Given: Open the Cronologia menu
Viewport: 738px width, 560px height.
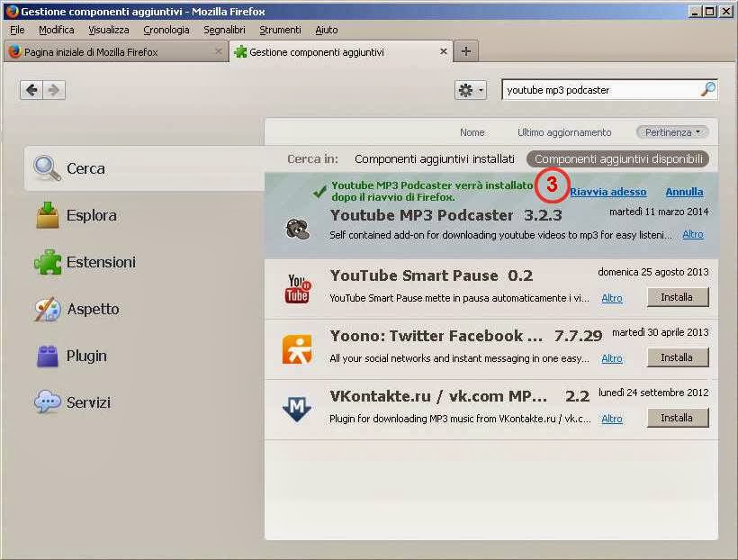Looking at the screenshot, I should point(166,30).
